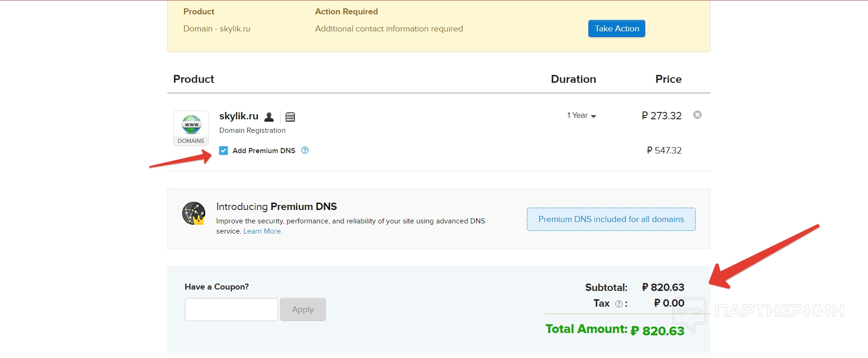Image resolution: width=868 pixels, height=358 pixels.
Task: Click the Domain - skylik.ru notice text
Action: [x=217, y=29]
